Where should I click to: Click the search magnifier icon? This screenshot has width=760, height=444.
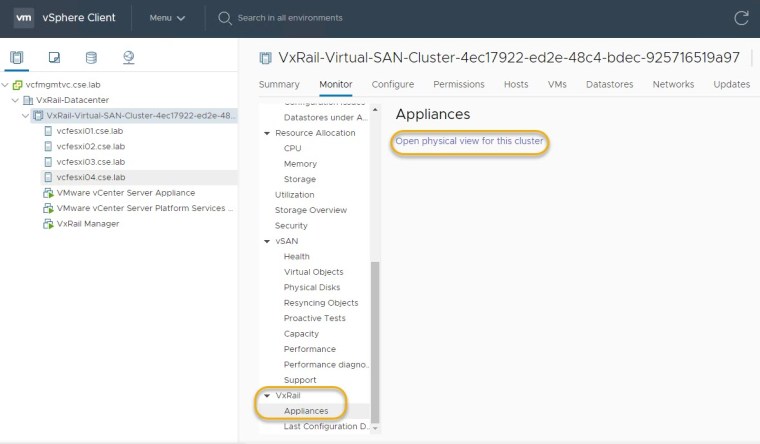tap(225, 18)
